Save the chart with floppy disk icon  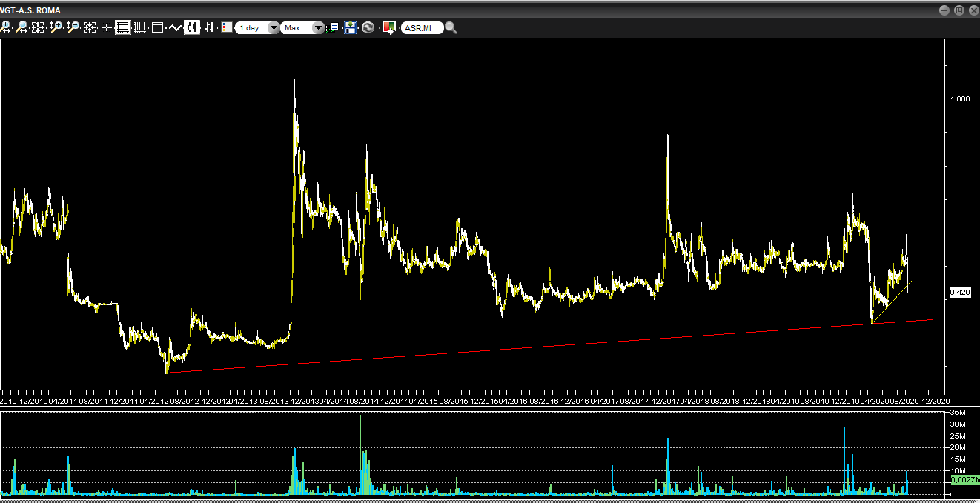point(351,27)
